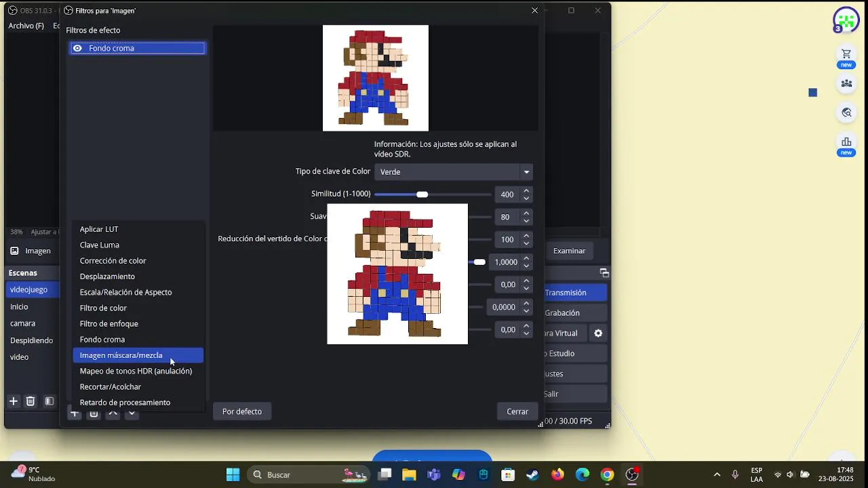Image resolution: width=868 pixels, height=488 pixels.
Task: Increase the 80 smoothness value stepper
Action: coord(526,213)
